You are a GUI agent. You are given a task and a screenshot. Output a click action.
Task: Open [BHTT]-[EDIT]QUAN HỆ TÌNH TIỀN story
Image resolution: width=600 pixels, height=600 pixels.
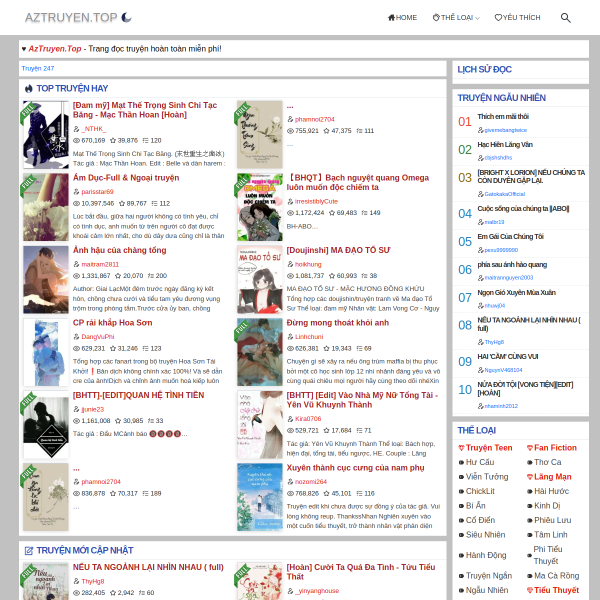139,395
